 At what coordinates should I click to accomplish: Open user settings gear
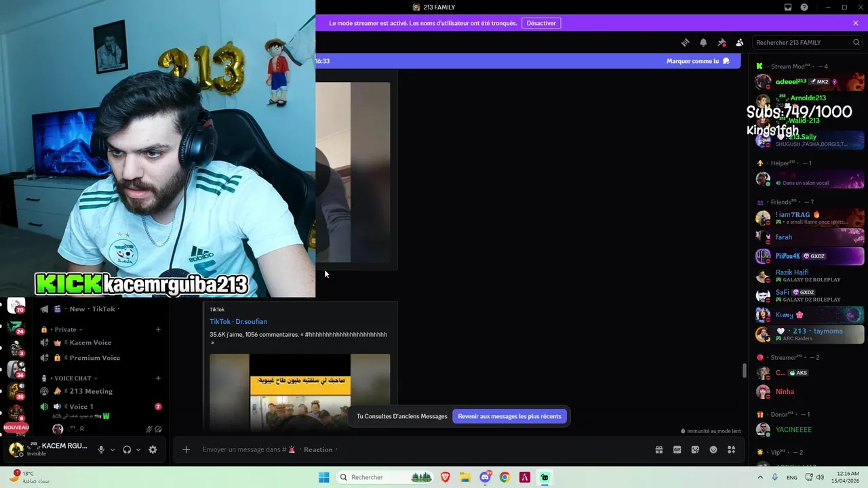pyautogui.click(x=153, y=449)
